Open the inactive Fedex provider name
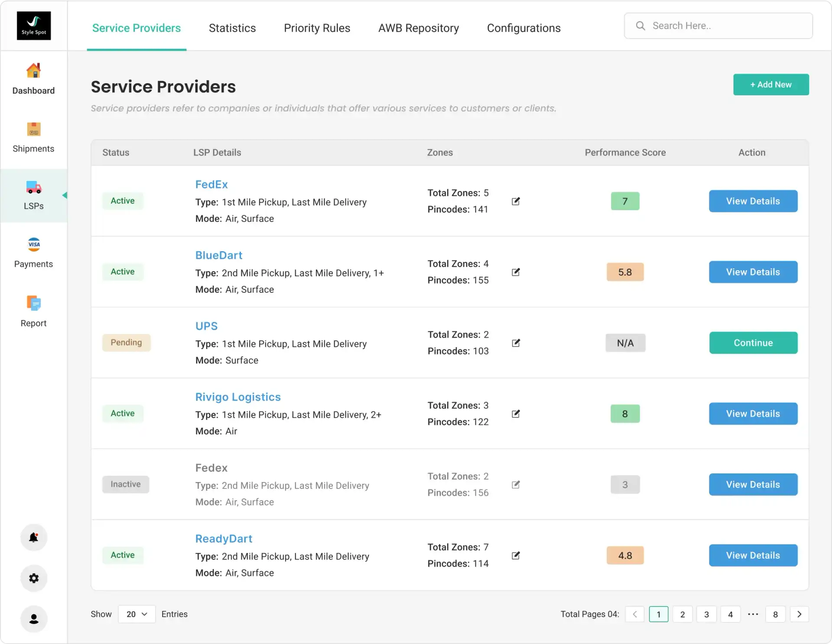 [x=211, y=468]
